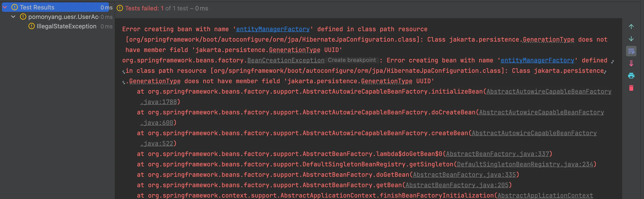This screenshot has width=644, height=199.
Task: Click the down arrow stack trace icon
Action: 631,39
